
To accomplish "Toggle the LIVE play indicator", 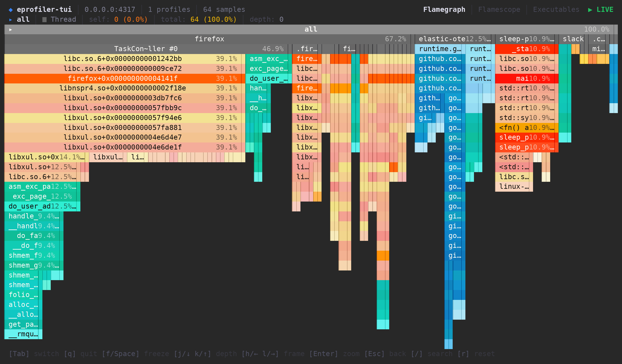I will point(600,10).
